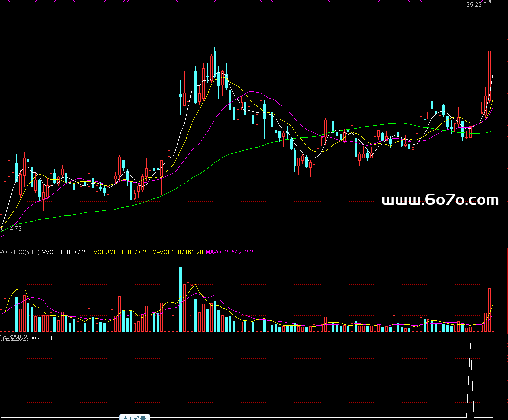Image resolution: width=508 pixels, height=420 pixels.
Task: Select the MAVOL1 value label
Action: (x=177, y=252)
